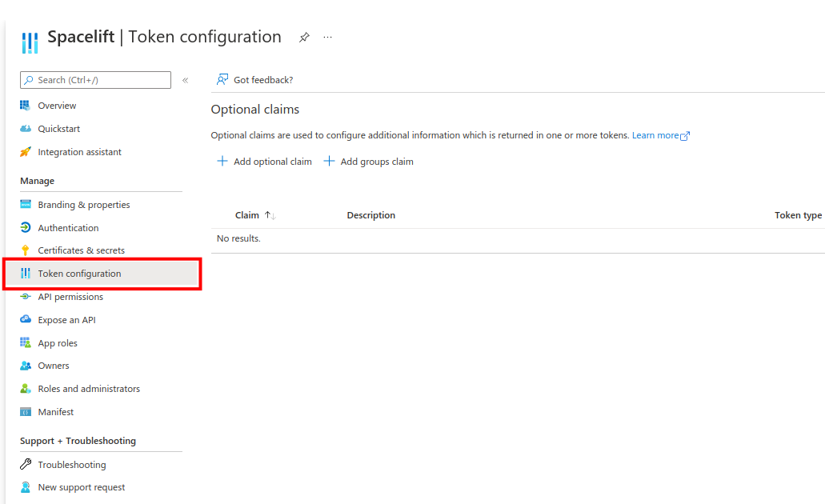
Task: Pin the Token configuration page
Action: [303, 37]
